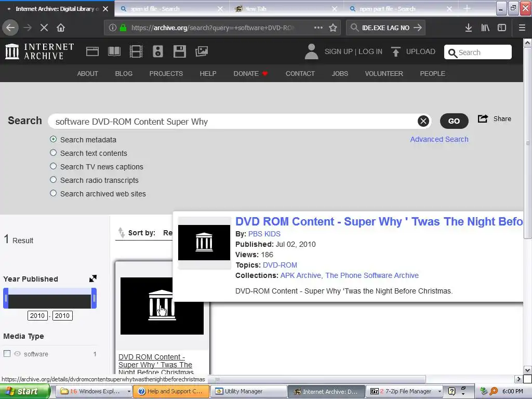Click the right year range slider handle
Screen dimensions: 532x399
point(94,298)
